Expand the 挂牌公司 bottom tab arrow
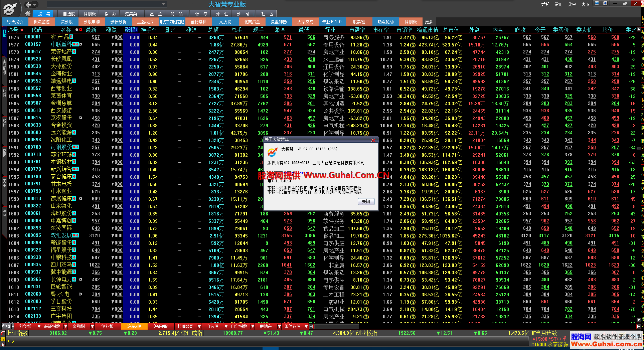644x350 pixels. coord(199,327)
